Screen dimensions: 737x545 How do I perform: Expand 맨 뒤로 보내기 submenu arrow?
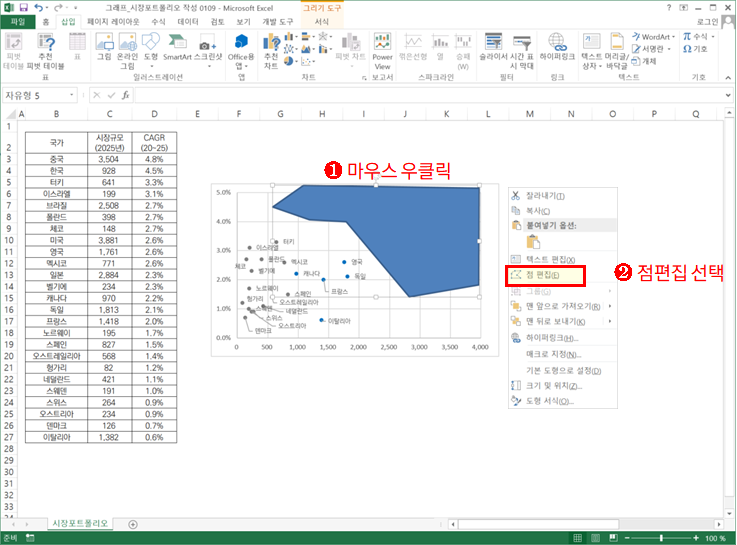[610, 321]
